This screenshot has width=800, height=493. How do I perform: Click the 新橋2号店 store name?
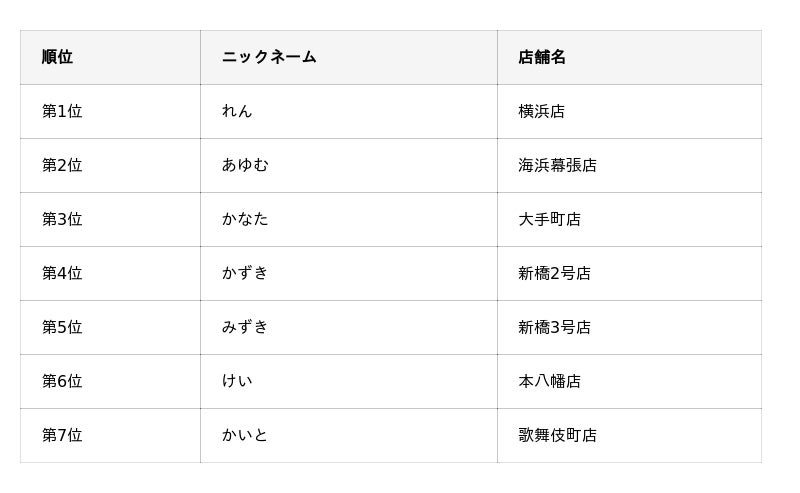point(554,273)
